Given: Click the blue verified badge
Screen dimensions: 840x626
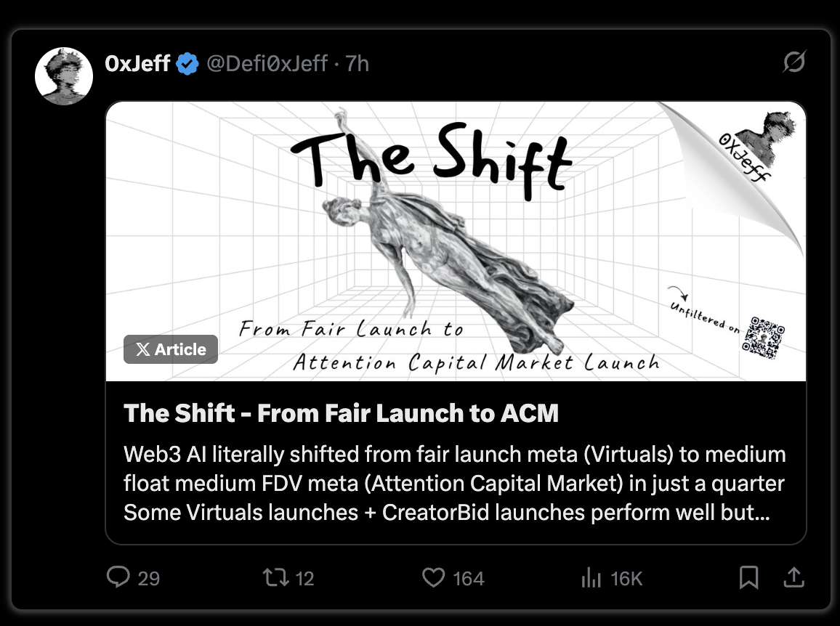Looking at the screenshot, I should point(187,64).
